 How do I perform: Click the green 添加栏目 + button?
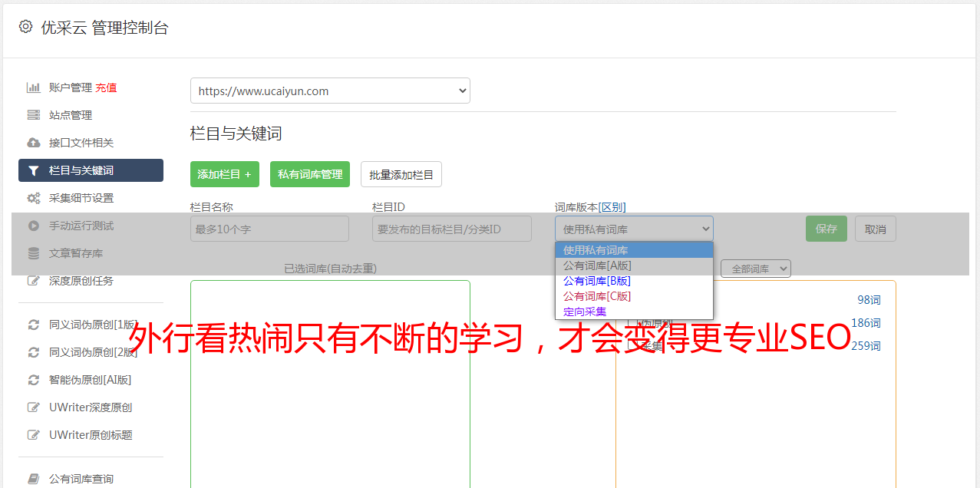[225, 174]
